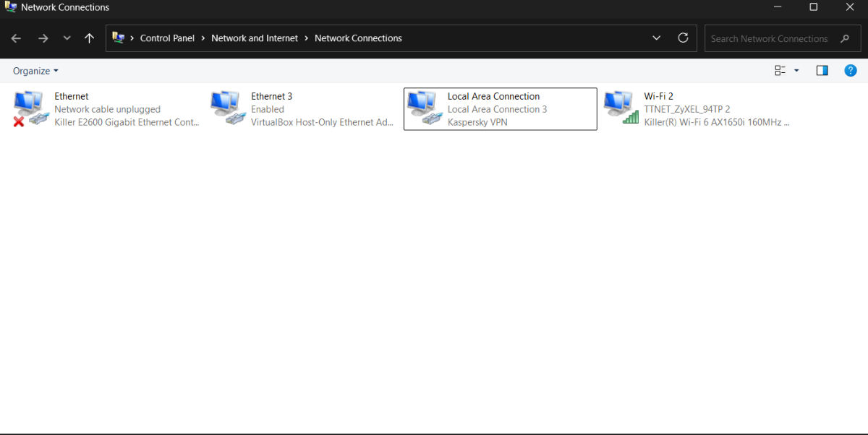Click the Network Connections title bar icon
The width and height of the screenshot is (868, 435).
[11, 7]
